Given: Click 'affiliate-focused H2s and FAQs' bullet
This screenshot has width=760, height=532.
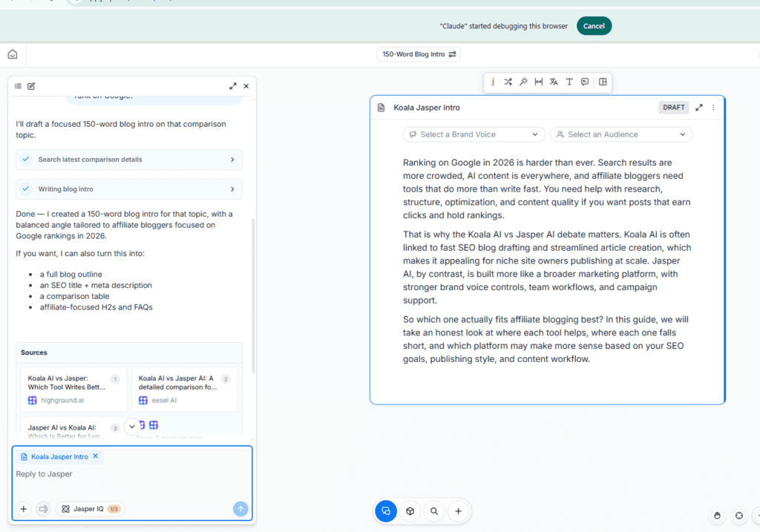Looking at the screenshot, I should click(96, 307).
